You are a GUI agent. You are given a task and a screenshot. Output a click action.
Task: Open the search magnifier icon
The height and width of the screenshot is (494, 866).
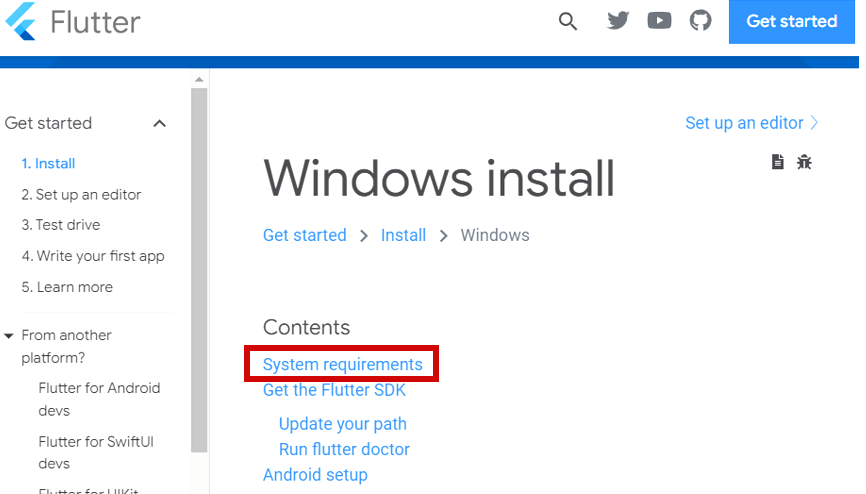(567, 22)
